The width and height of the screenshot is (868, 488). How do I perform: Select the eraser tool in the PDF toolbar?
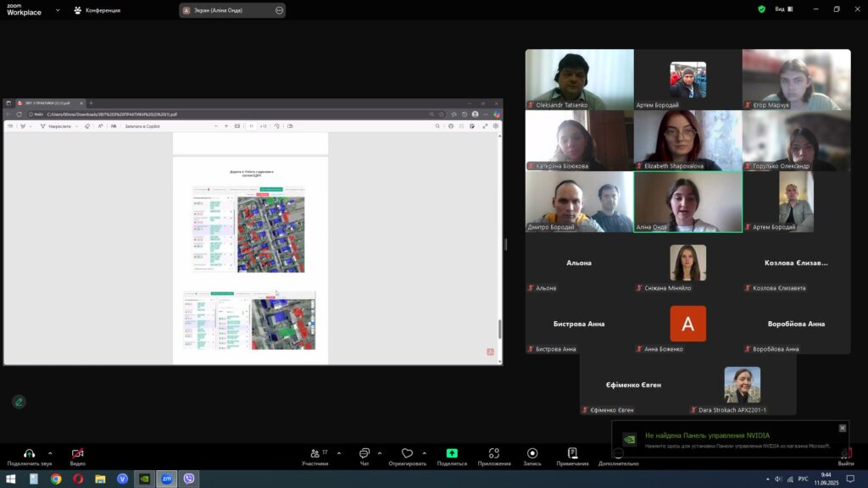87,126
